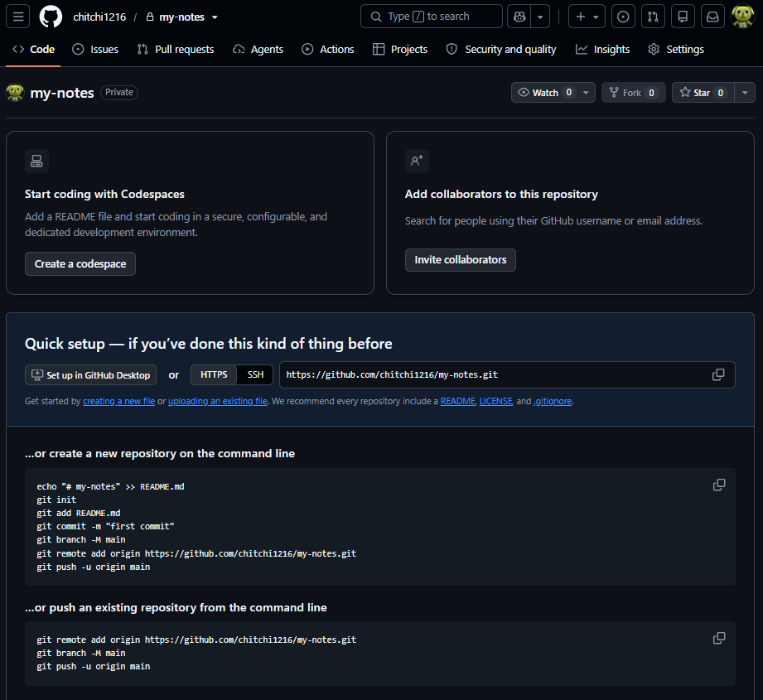Expand the Watch options dropdown arrow

click(x=586, y=93)
